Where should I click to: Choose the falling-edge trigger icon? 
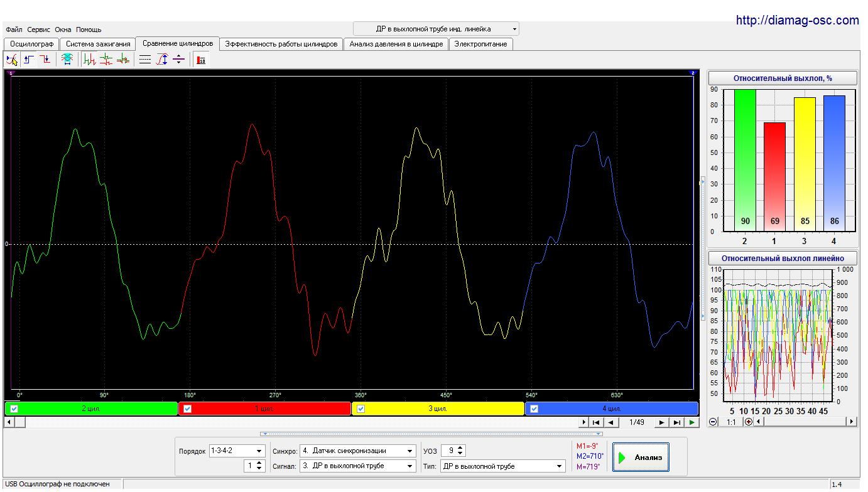tap(45, 60)
